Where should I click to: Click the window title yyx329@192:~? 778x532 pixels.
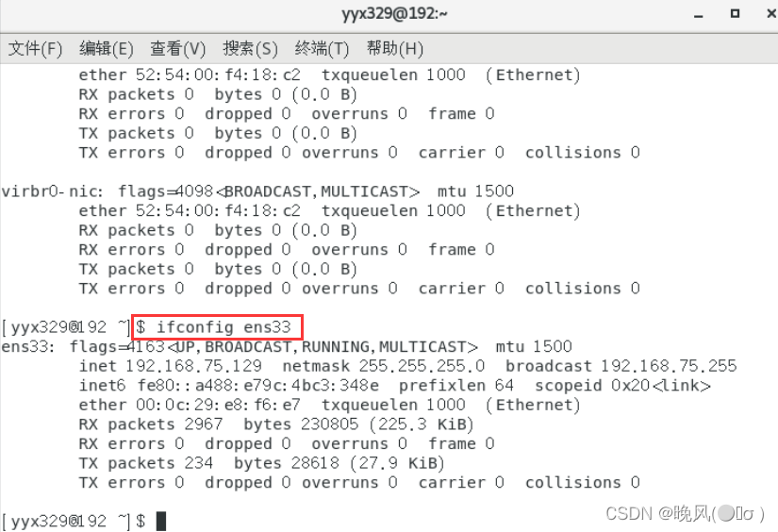[394, 13]
